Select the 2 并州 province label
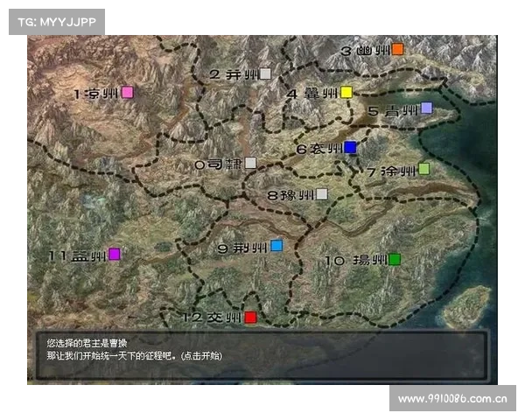Viewport: 525px width, 420px height. click(234, 74)
